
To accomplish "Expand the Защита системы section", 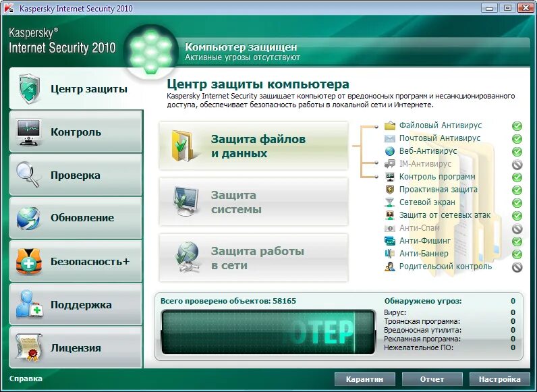I will [x=254, y=202].
